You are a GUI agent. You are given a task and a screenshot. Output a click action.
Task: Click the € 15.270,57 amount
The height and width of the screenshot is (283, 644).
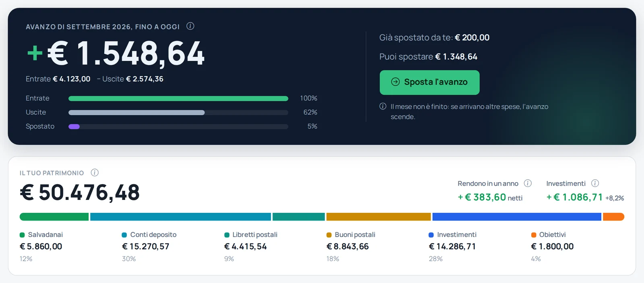[x=146, y=246]
